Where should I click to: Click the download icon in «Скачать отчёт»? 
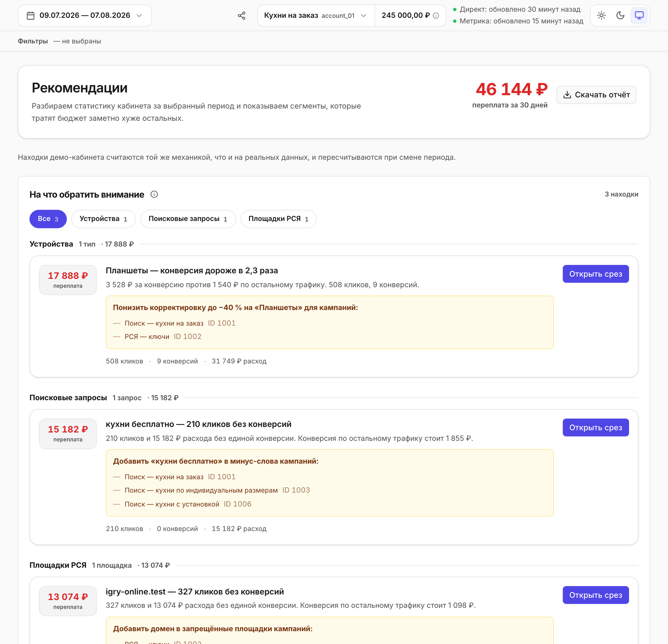[567, 95]
